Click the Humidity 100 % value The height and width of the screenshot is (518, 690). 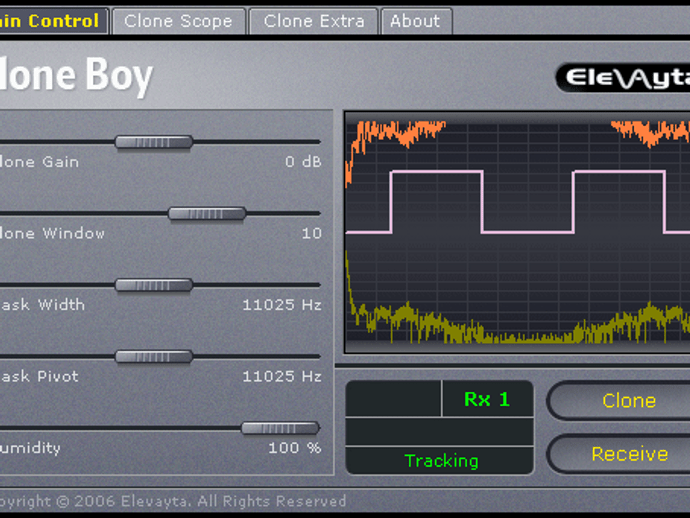(x=295, y=448)
